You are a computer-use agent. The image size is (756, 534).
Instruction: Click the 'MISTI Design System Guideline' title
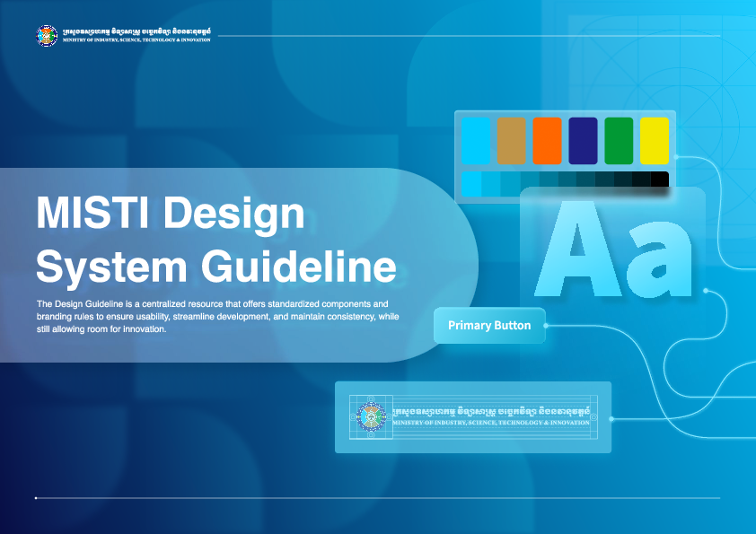[215, 240]
